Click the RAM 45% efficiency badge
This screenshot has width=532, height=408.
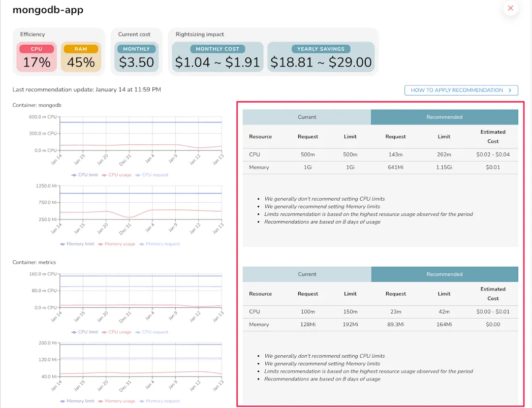click(81, 56)
